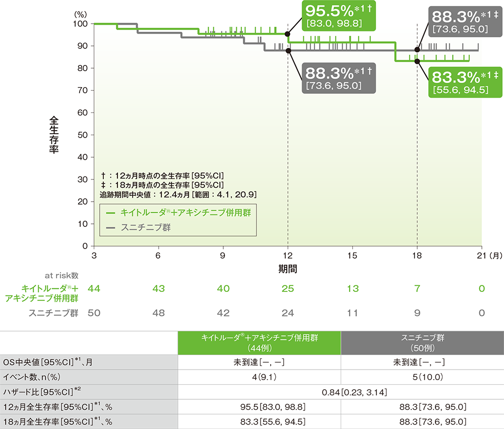Click the イベント数 value 4(9.1)

pyautogui.click(x=264, y=377)
